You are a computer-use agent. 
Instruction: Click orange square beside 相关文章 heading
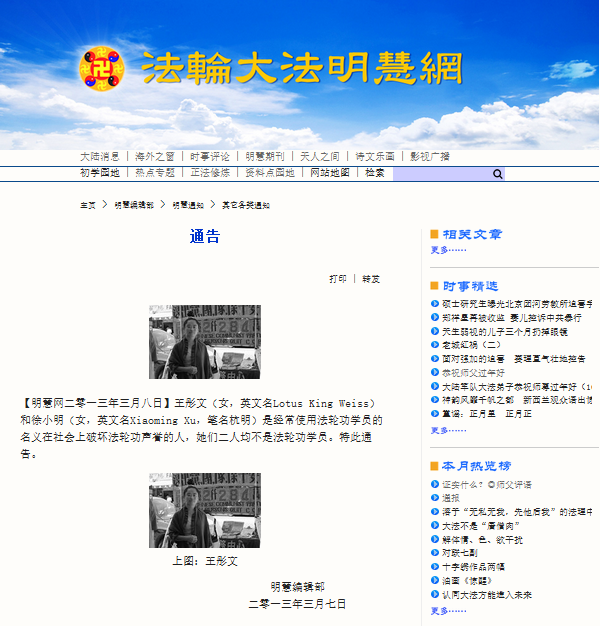[x=435, y=234]
